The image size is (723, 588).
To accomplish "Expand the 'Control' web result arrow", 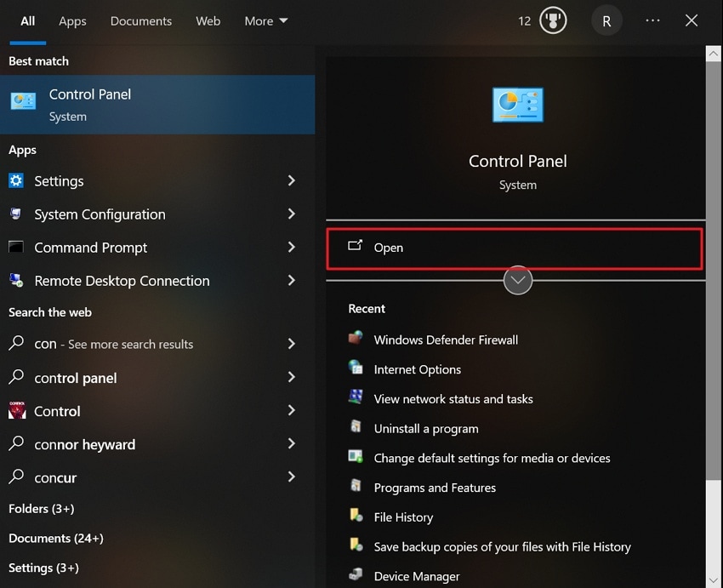I will [x=292, y=410].
